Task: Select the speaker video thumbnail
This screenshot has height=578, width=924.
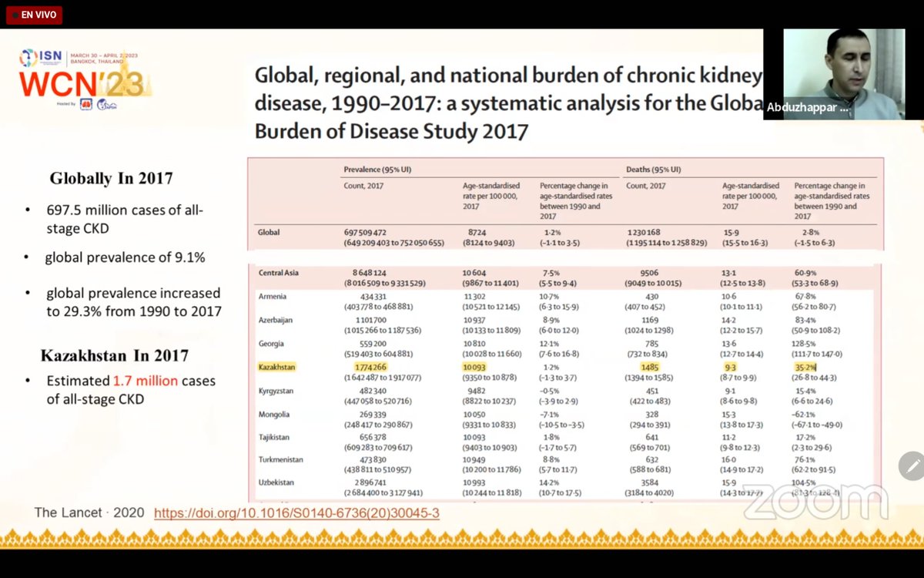Action: pos(844,74)
